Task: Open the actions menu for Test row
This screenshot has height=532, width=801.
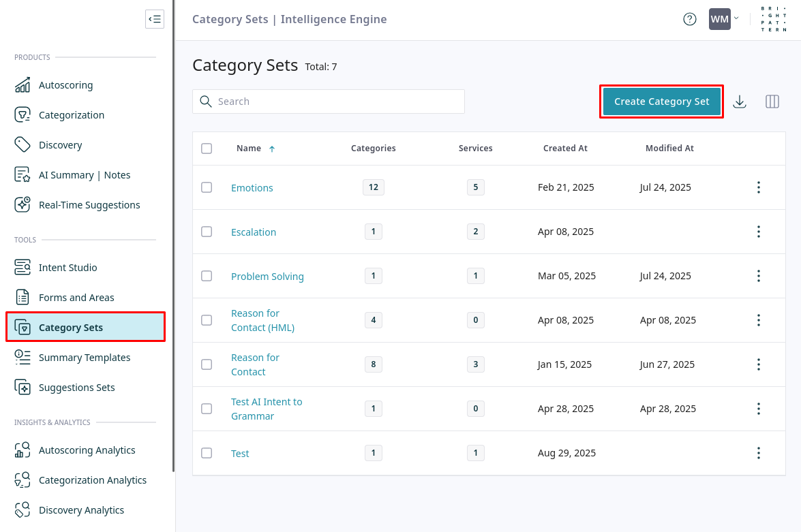Action: click(759, 453)
